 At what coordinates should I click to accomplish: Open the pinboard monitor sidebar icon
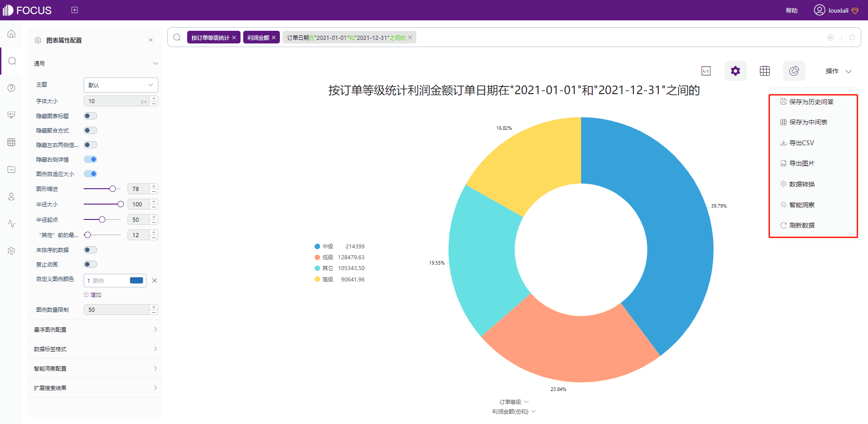12,115
